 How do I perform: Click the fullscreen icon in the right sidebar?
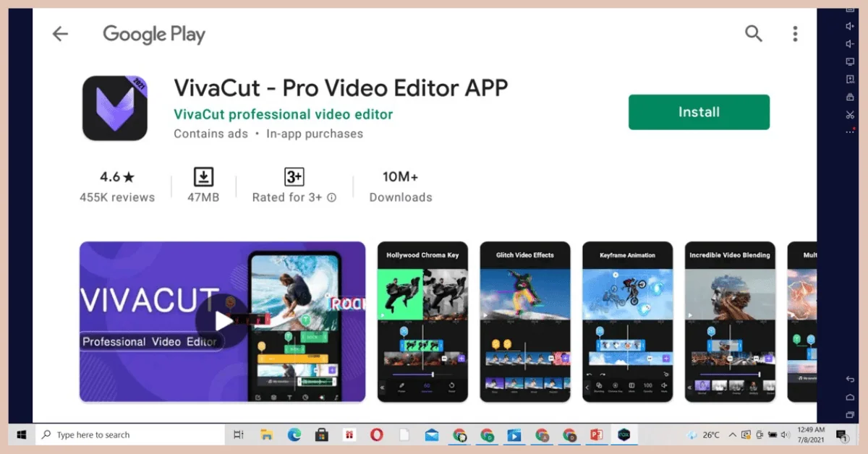(851, 61)
